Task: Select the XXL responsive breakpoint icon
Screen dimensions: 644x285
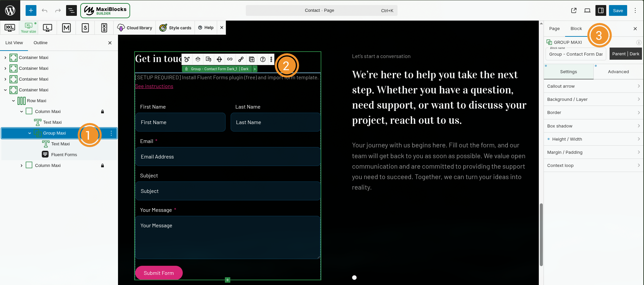Action: 9,28
